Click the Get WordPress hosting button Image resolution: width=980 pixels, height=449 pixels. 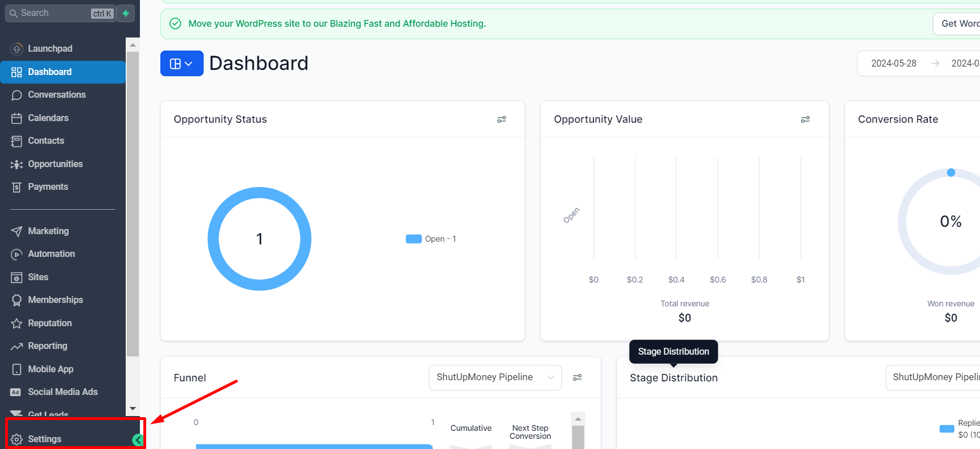pos(957,23)
